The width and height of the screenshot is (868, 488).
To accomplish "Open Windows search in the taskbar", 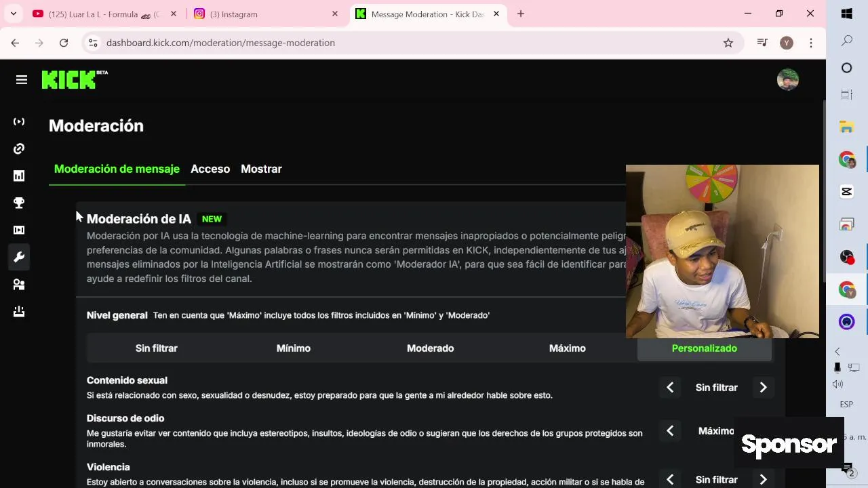I will tap(847, 41).
